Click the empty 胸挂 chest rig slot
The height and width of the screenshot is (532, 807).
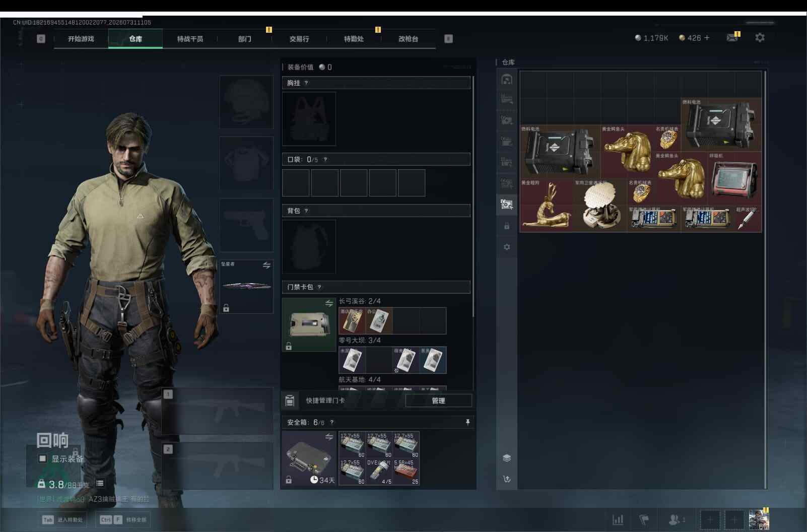[x=309, y=119]
